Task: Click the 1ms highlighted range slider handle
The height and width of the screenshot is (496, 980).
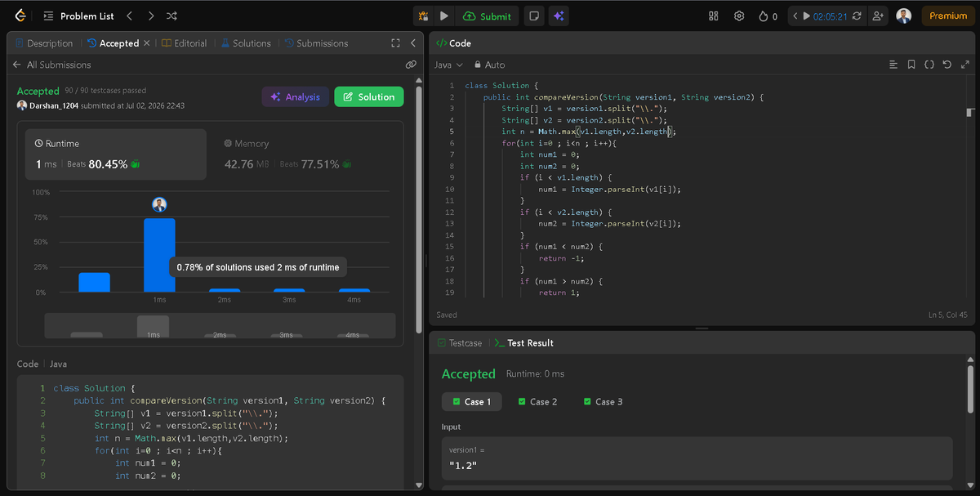Action: point(153,326)
